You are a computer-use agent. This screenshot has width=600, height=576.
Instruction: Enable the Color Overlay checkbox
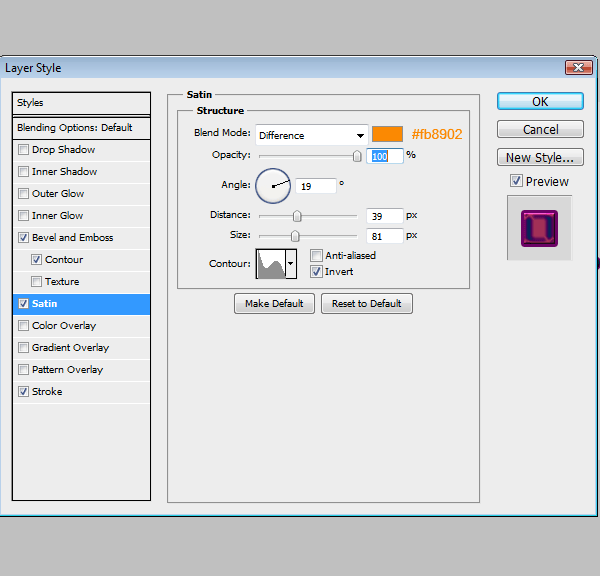pos(23,326)
